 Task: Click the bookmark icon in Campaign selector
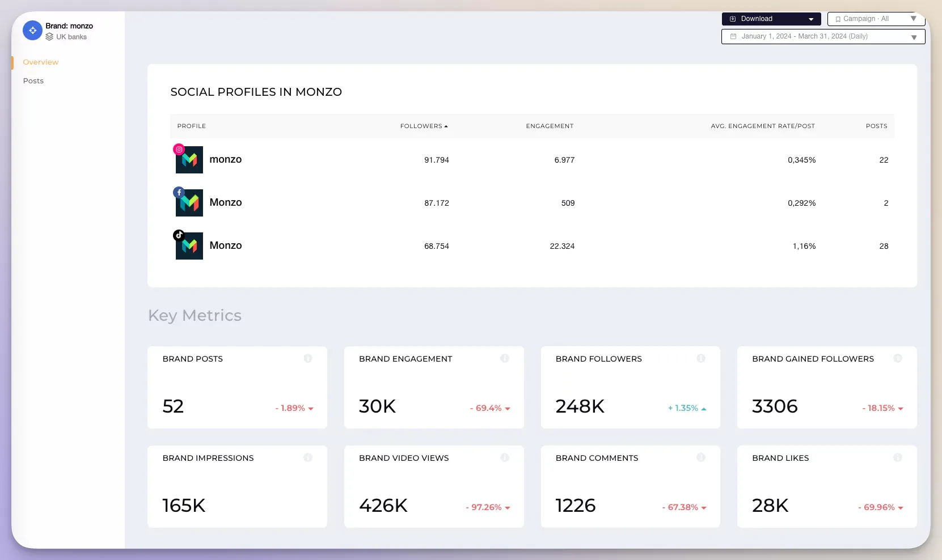tap(838, 19)
